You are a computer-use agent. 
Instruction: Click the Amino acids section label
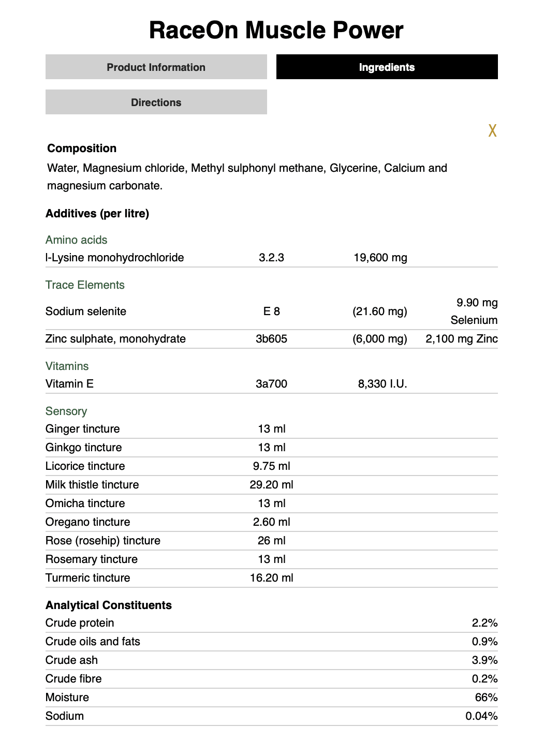click(x=76, y=240)
